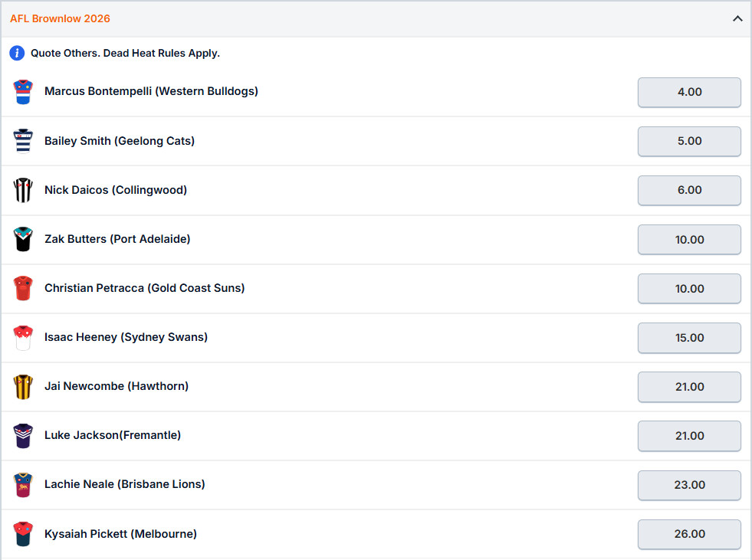Image resolution: width=752 pixels, height=560 pixels.
Task: Select 15.00 odds for Isaac Heeney
Action: coord(689,338)
